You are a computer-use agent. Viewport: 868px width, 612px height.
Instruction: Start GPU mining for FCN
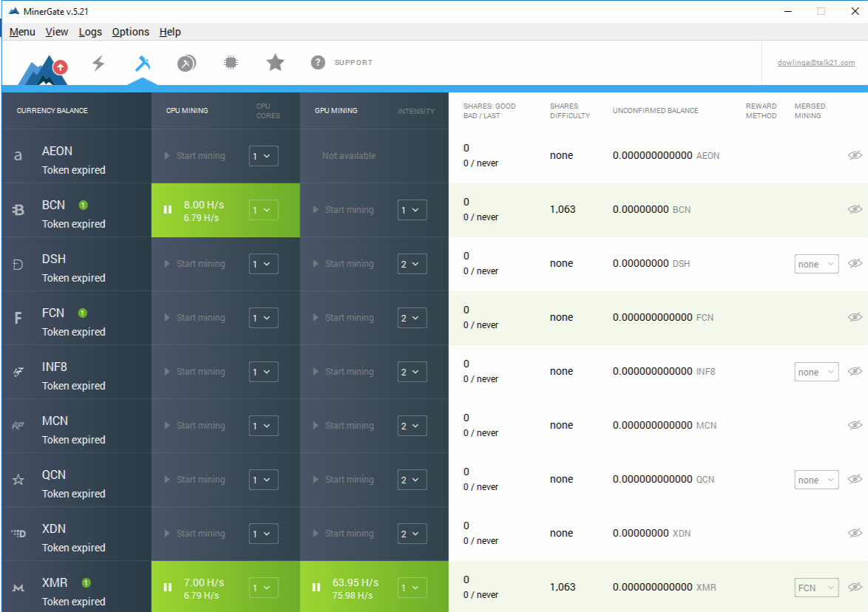pos(343,318)
